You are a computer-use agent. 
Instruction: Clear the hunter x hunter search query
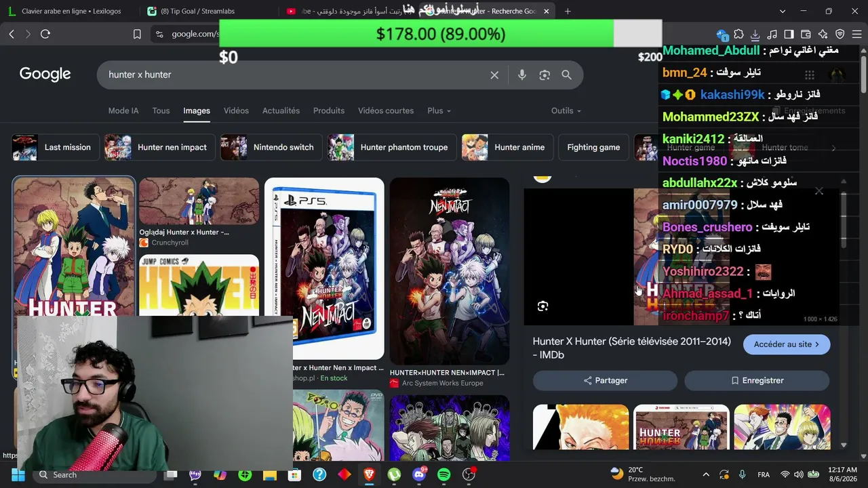click(x=494, y=75)
